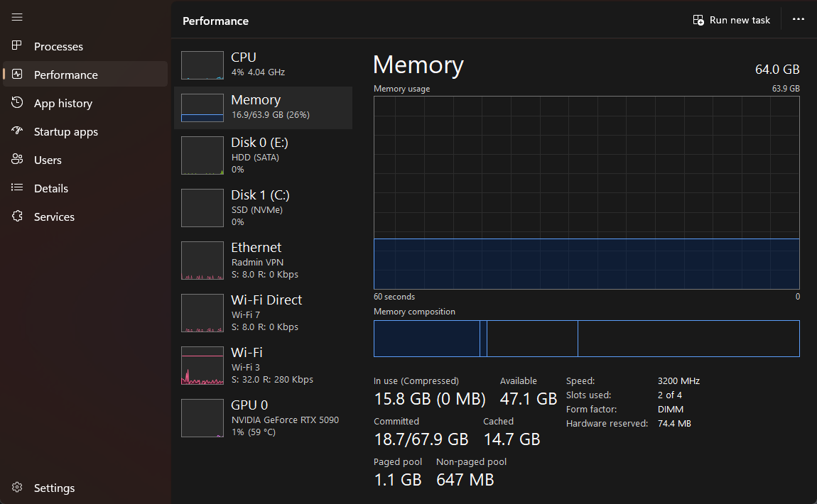
Task: Click the Run new task icon
Action: click(x=698, y=21)
